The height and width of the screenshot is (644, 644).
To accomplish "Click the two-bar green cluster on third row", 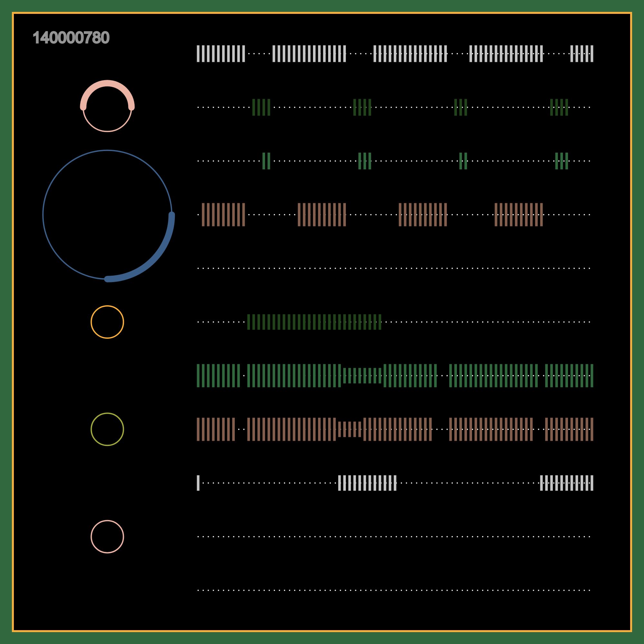I will (x=266, y=161).
